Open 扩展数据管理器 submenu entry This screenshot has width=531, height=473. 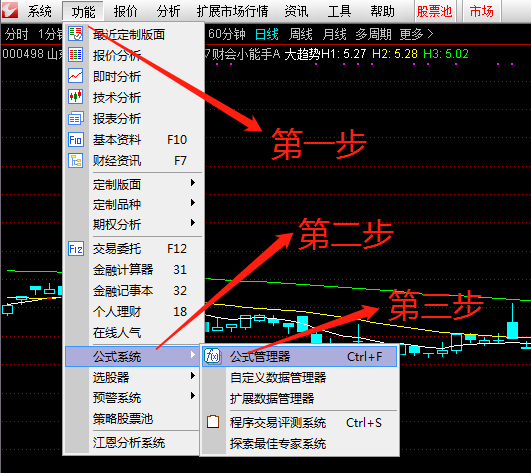coord(299,399)
